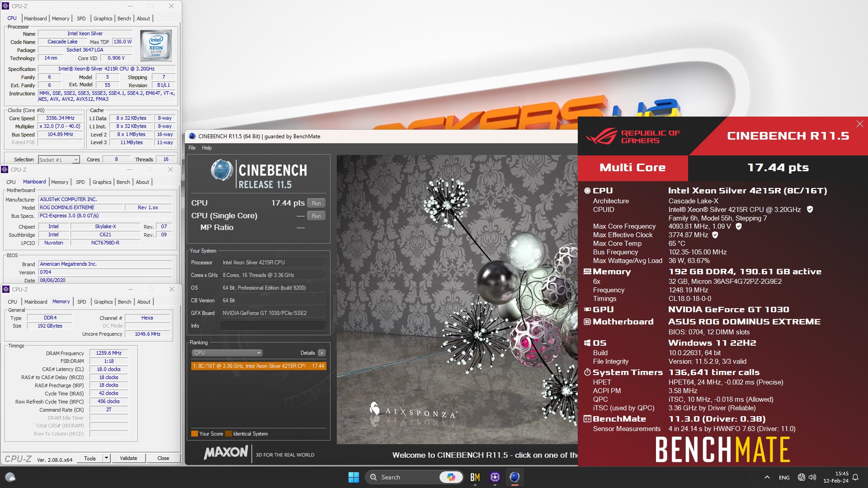Open CPU-Z from the taskbar
This screenshot has height=488, width=868.
495,477
